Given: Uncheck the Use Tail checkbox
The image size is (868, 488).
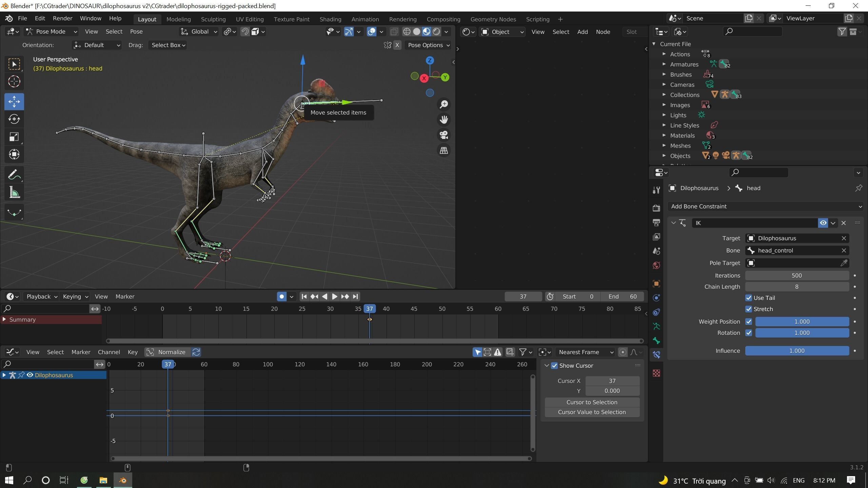Looking at the screenshot, I should coord(749,298).
